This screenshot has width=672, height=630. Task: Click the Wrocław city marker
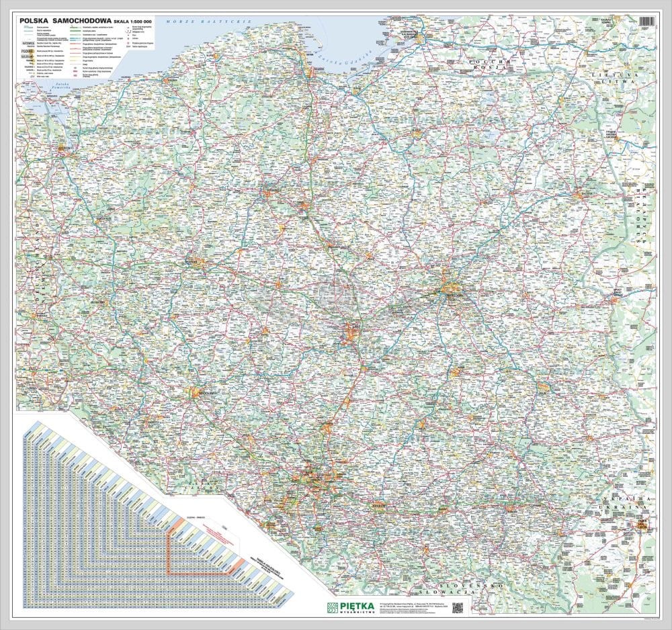click(196, 393)
